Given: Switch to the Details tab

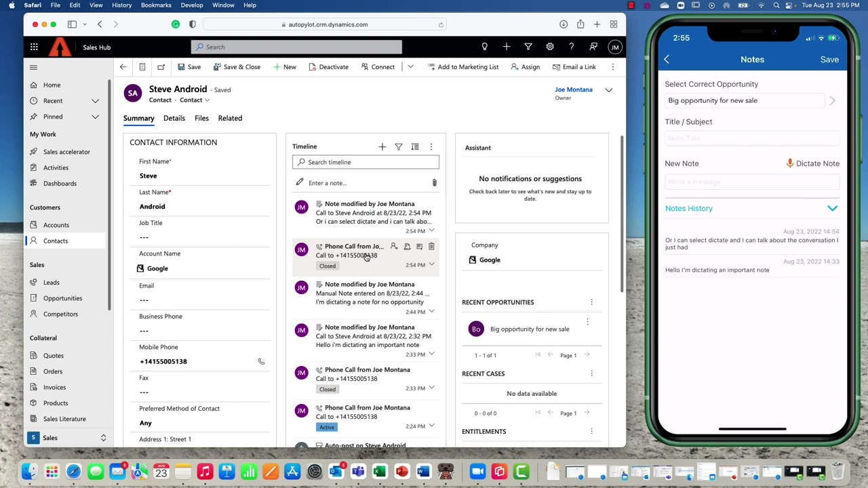Looking at the screenshot, I should 174,118.
